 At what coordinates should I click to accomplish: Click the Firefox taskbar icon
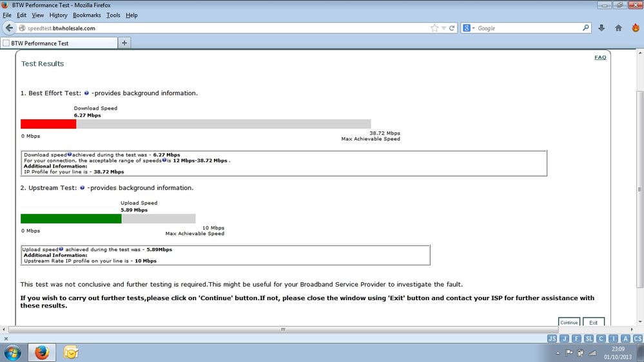42,353
